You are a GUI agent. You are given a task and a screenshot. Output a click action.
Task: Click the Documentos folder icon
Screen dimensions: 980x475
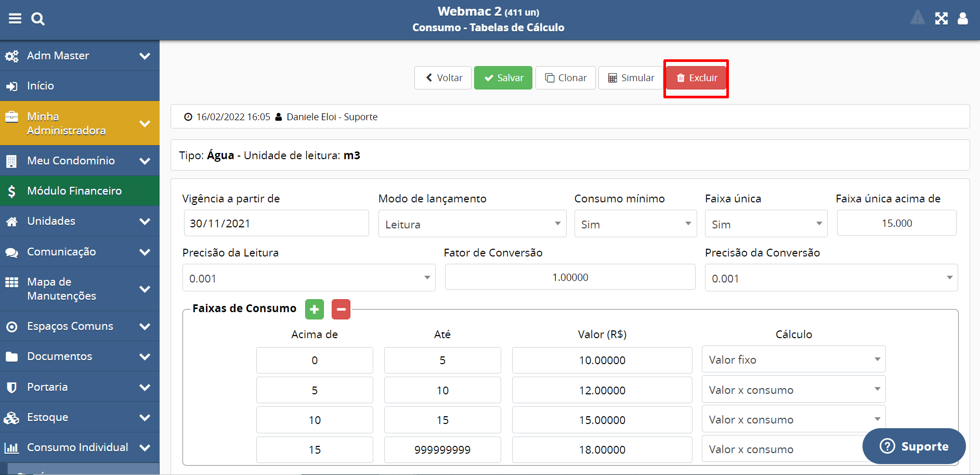tap(11, 356)
